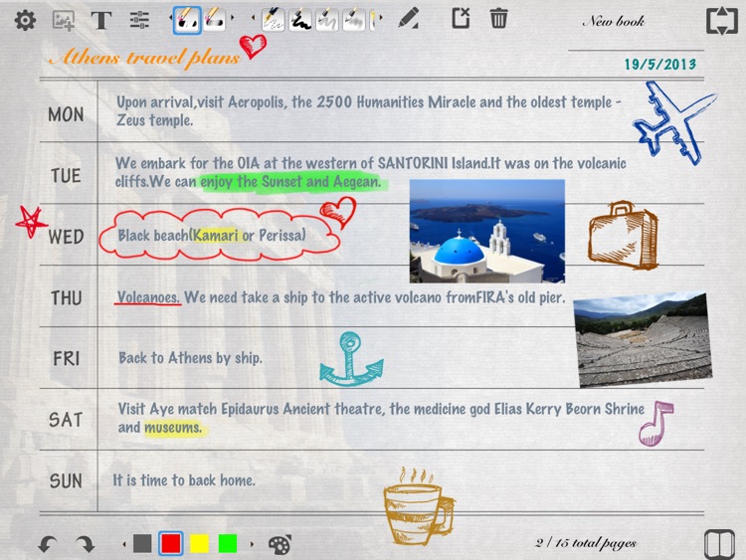Select the Text tool
The image size is (746, 560).
(x=101, y=21)
